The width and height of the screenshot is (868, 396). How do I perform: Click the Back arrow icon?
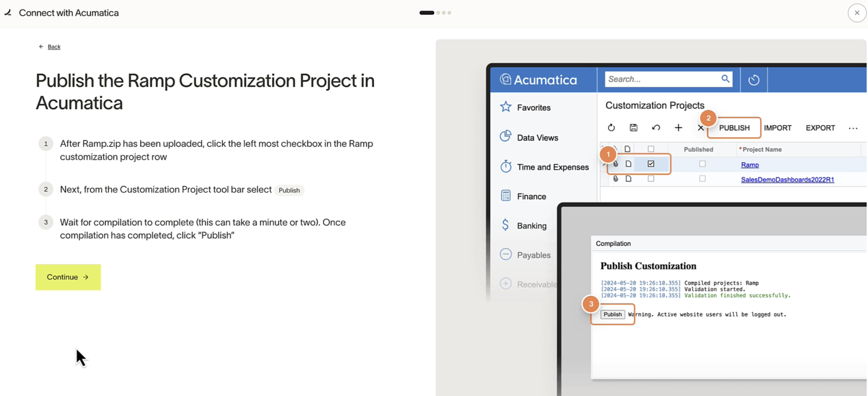click(x=41, y=46)
